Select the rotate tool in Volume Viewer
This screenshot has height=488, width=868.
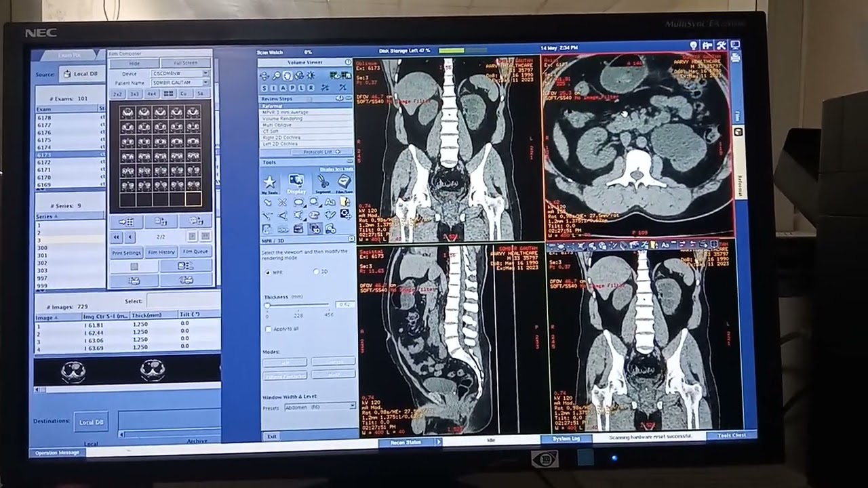(299, 76)
